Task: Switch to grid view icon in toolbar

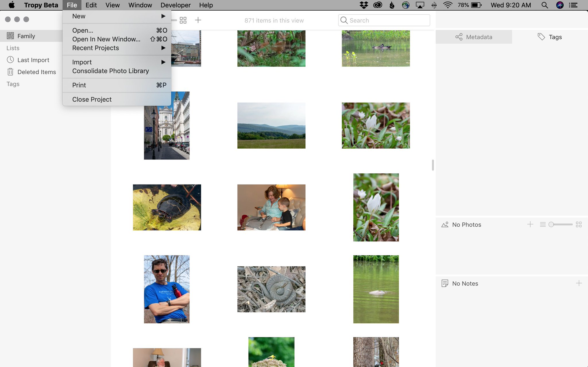Action: pyautogui.click(x=183, y=20)
